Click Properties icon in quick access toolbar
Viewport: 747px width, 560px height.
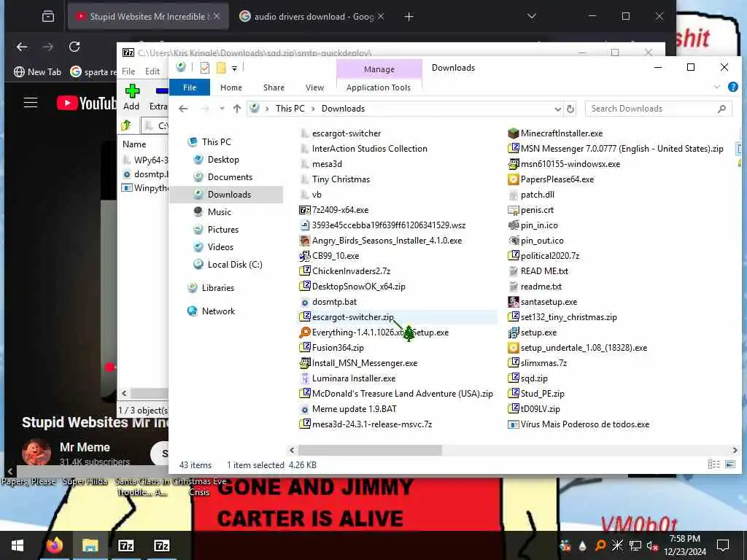[x=205, y=68]
